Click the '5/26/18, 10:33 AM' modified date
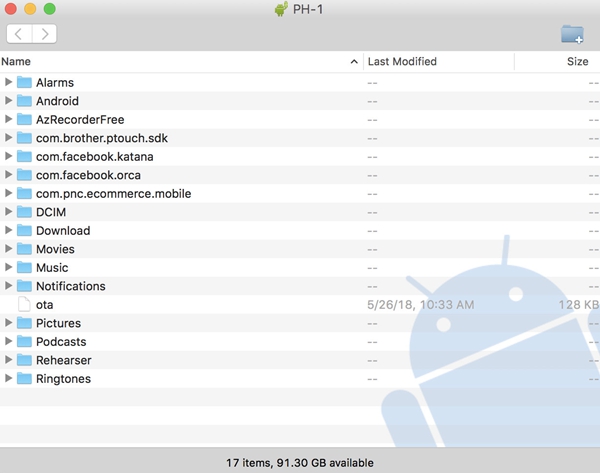This screenshot has height=473, width=600. pyautogui.click(x=421, y=305)
